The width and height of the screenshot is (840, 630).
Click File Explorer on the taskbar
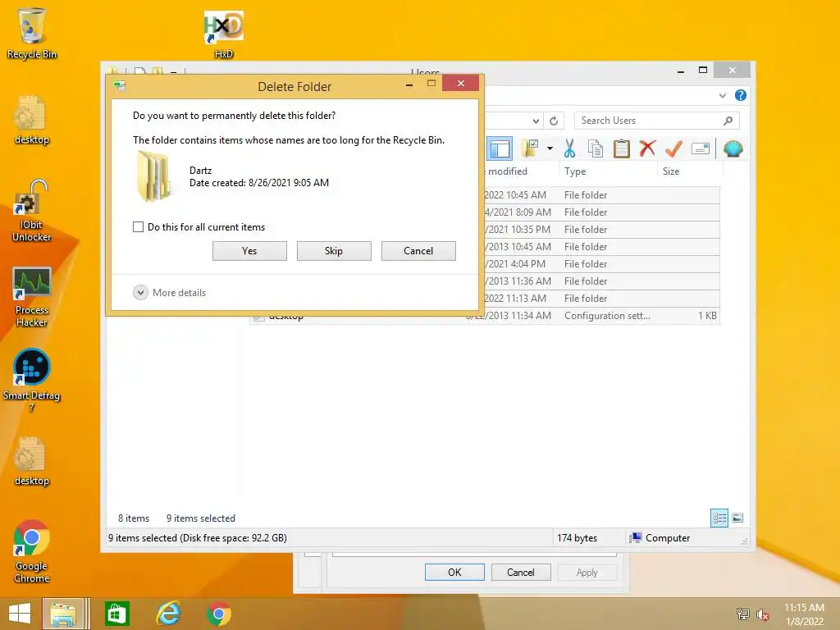pyautogui.click(x=66, y=614)
